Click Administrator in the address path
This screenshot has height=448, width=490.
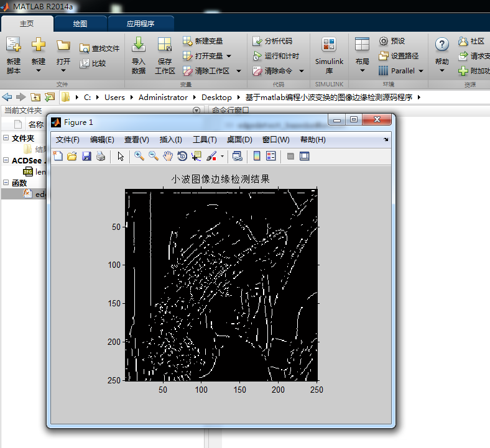point(163,98)
